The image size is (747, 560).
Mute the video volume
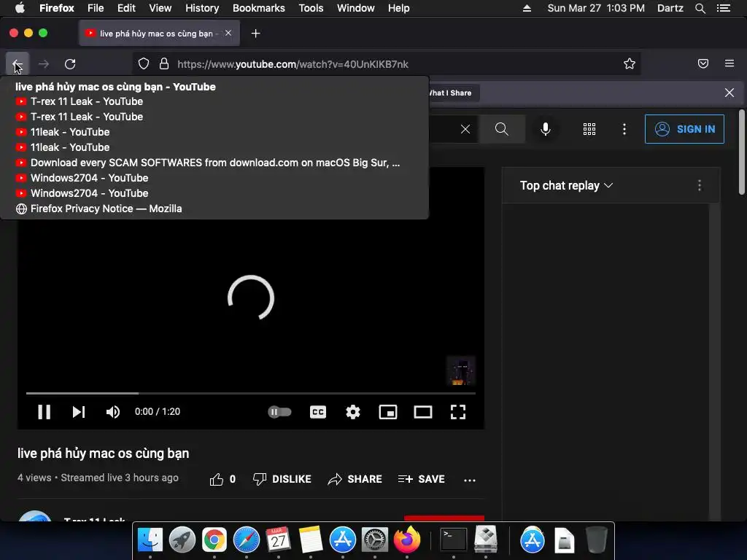coord(113,412)
